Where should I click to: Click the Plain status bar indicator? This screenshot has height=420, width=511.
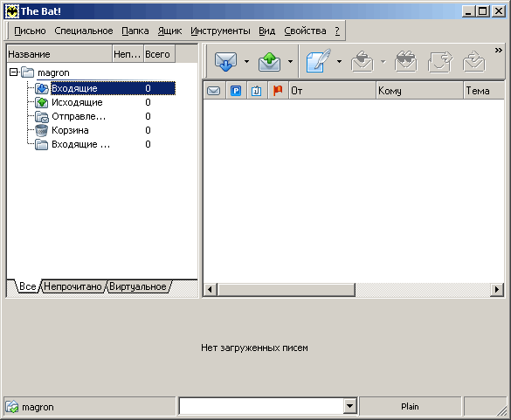410,406
